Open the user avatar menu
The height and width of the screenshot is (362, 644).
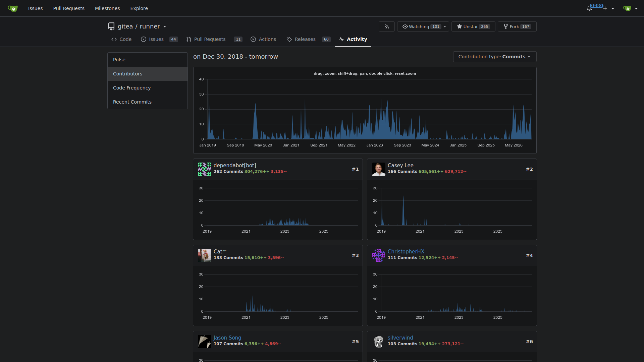coord(630,8)
